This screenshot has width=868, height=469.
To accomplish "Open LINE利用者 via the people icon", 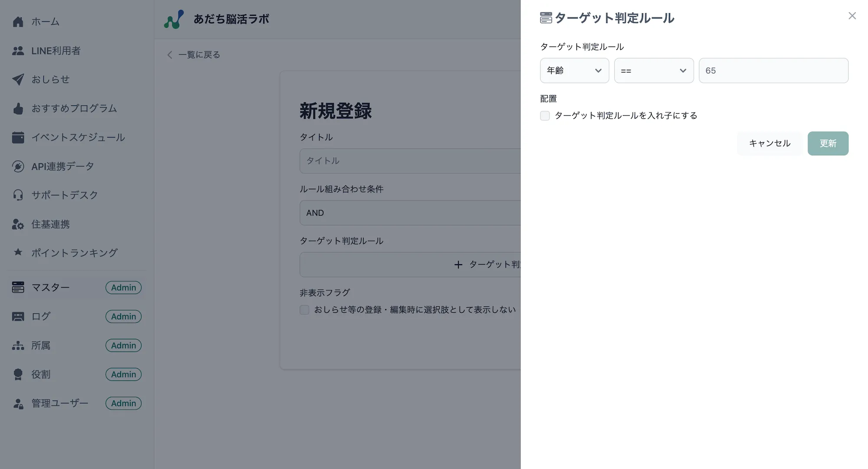I will tap(18, 50).
